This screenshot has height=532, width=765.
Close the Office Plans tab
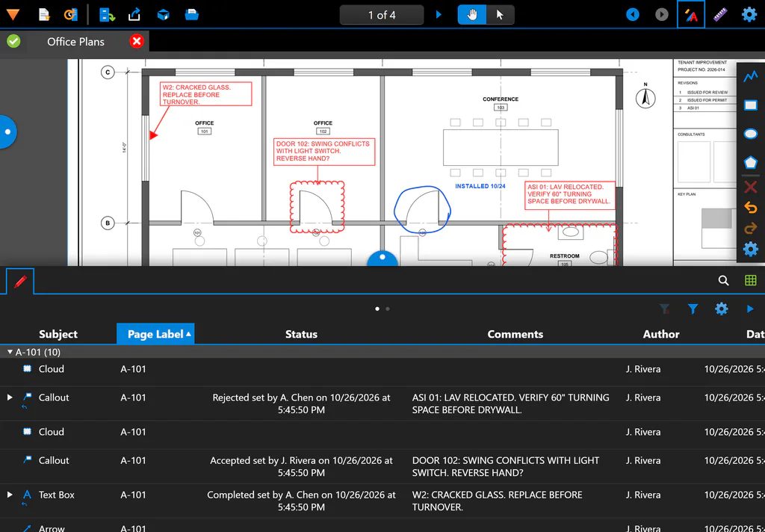137,42
